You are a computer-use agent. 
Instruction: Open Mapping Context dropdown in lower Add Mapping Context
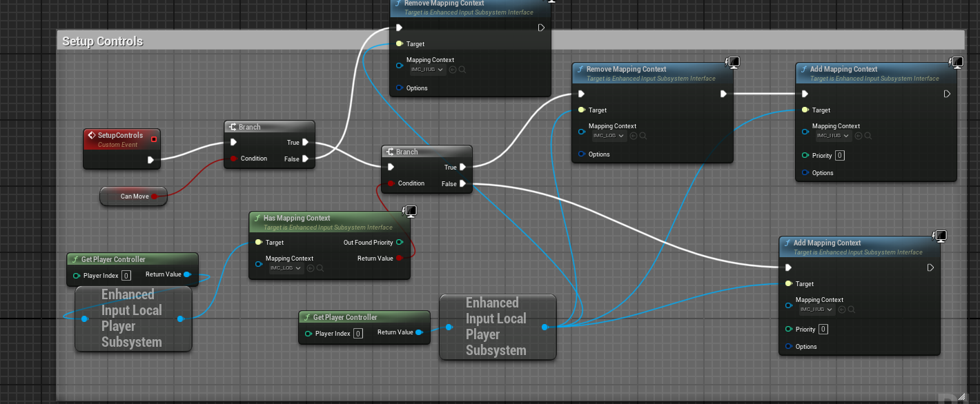816,310
